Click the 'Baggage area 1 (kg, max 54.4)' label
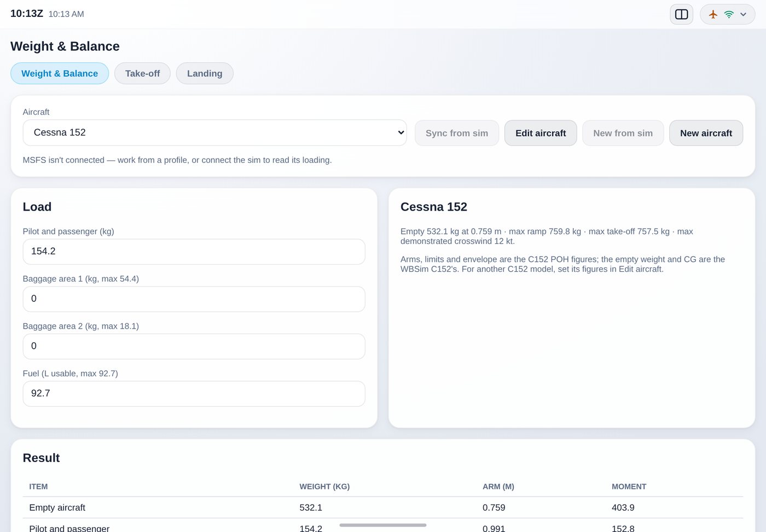Viewport: 766px width, 532px height. (81, 279)
